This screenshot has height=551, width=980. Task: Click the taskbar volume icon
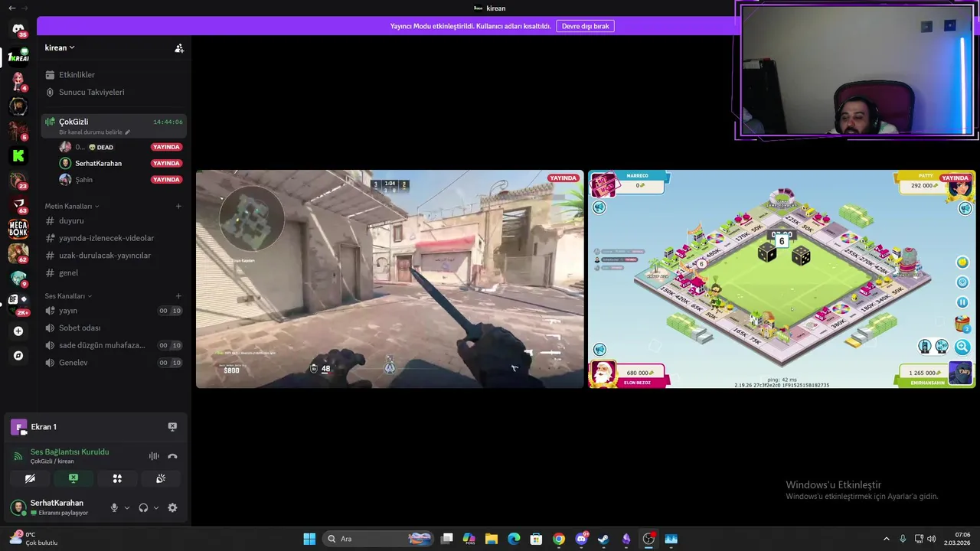(x=932, y=539)
